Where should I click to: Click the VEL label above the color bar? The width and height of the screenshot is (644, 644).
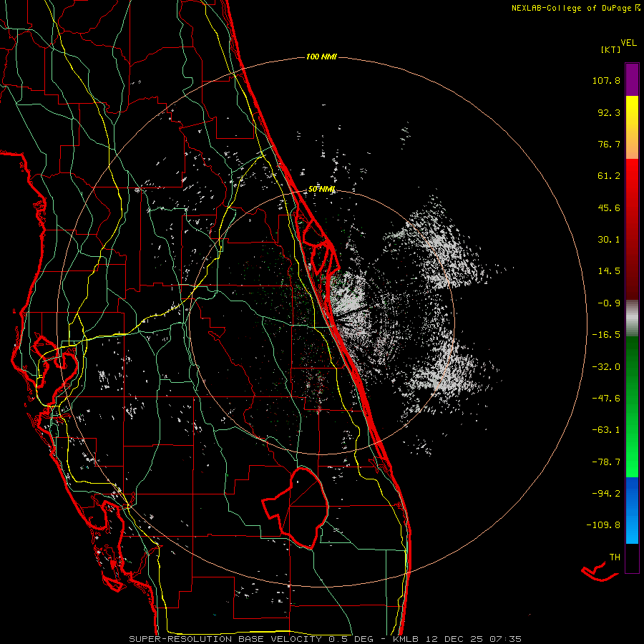[628, 43]
